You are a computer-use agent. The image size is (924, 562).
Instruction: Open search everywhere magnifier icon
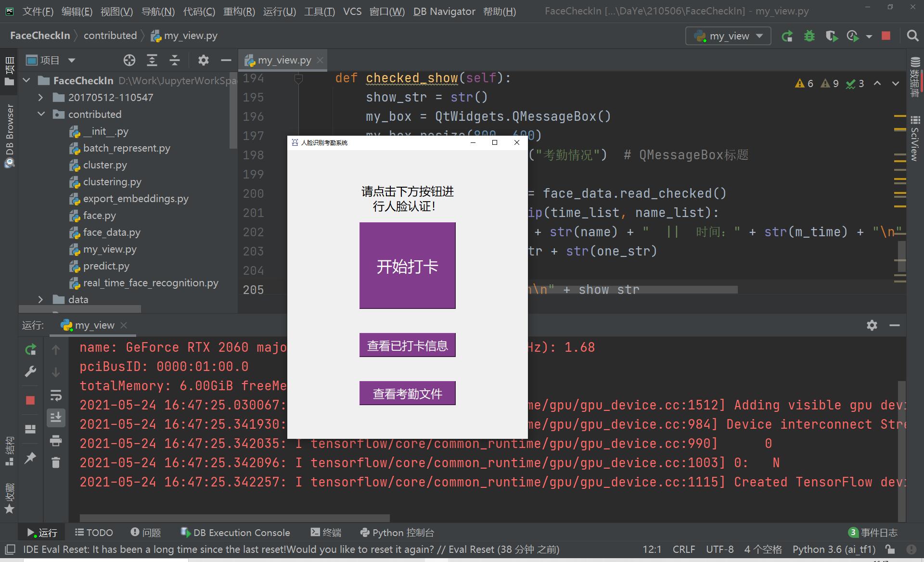click(912, 36)
